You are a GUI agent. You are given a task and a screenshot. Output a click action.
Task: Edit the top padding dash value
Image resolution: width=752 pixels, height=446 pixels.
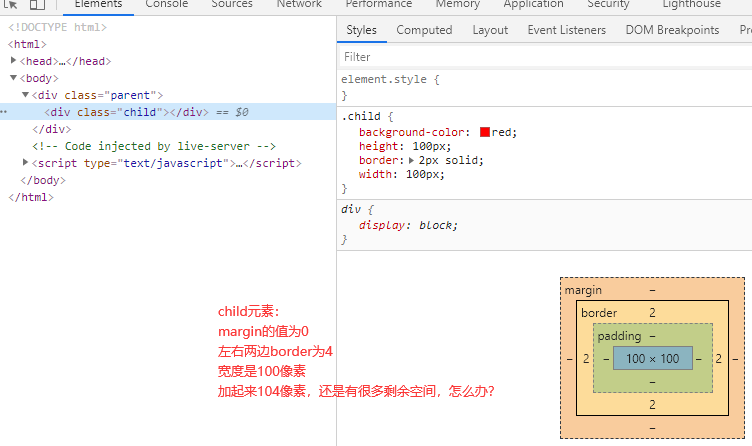tap(652, 336)
